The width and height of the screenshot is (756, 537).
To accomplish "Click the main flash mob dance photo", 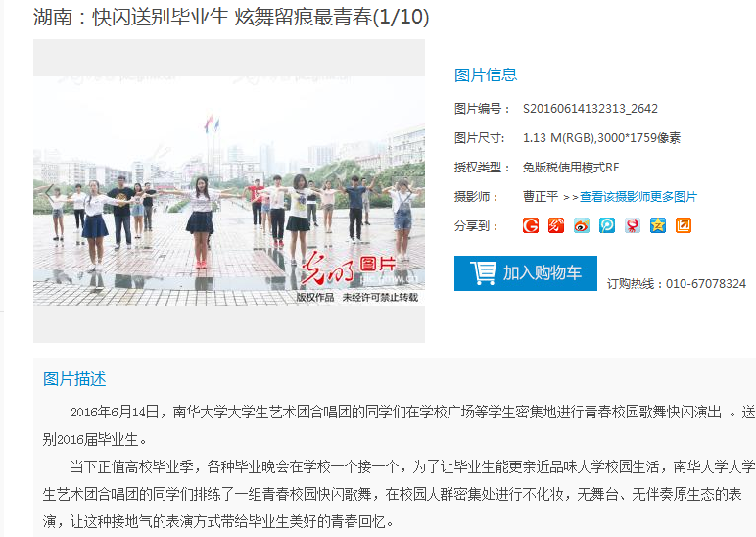I will [229, 191].
